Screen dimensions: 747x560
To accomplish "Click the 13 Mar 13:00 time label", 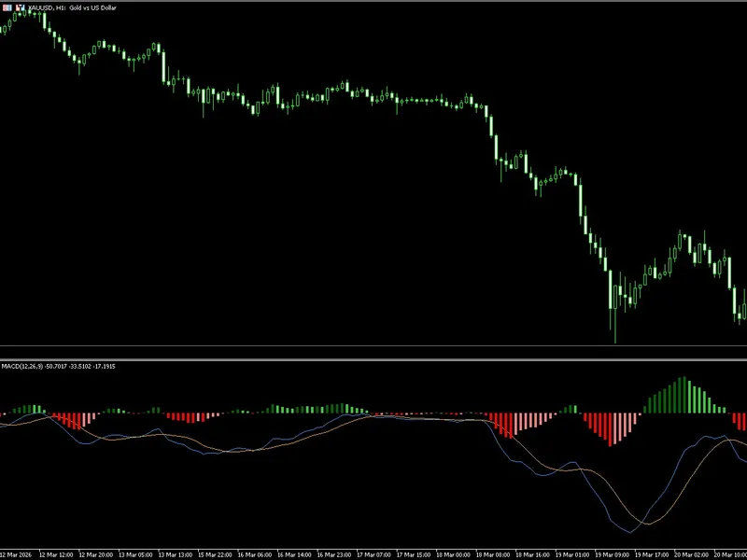I will point(175,555).
